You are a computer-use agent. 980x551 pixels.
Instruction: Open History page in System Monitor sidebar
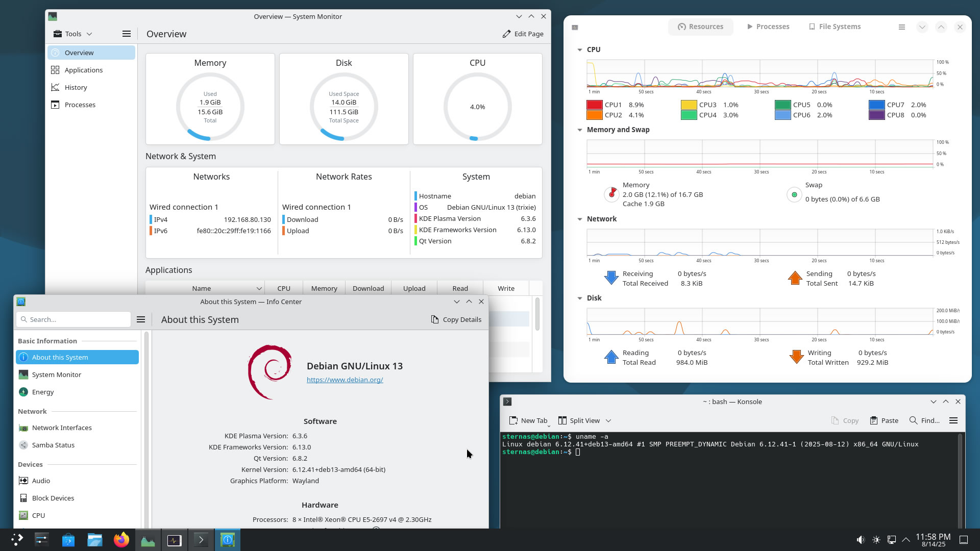(x=91, y=87)
